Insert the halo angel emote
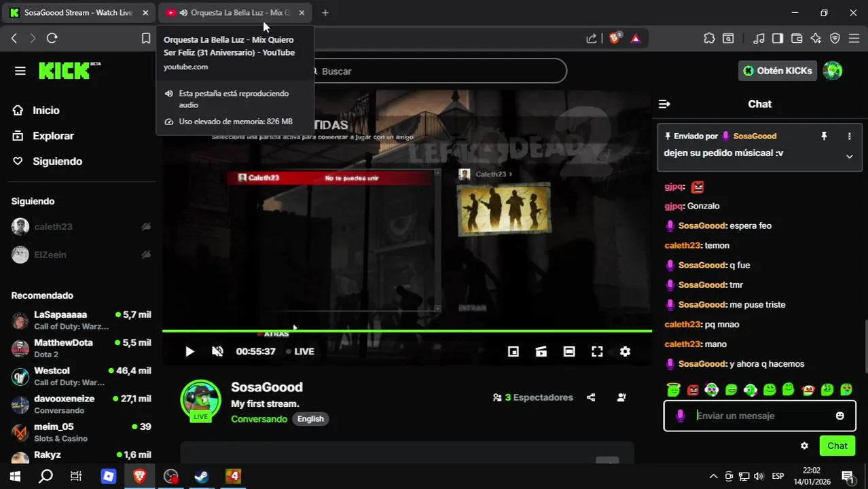Viewport: 868px width, 489px height. (673, 390)
